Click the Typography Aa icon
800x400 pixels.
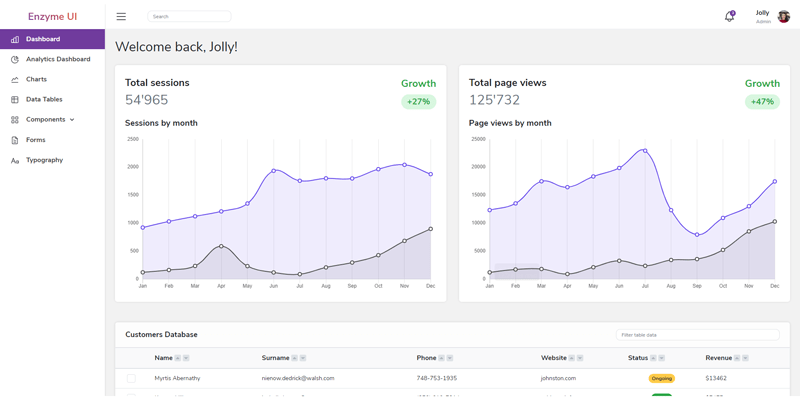tap(15, 160)
